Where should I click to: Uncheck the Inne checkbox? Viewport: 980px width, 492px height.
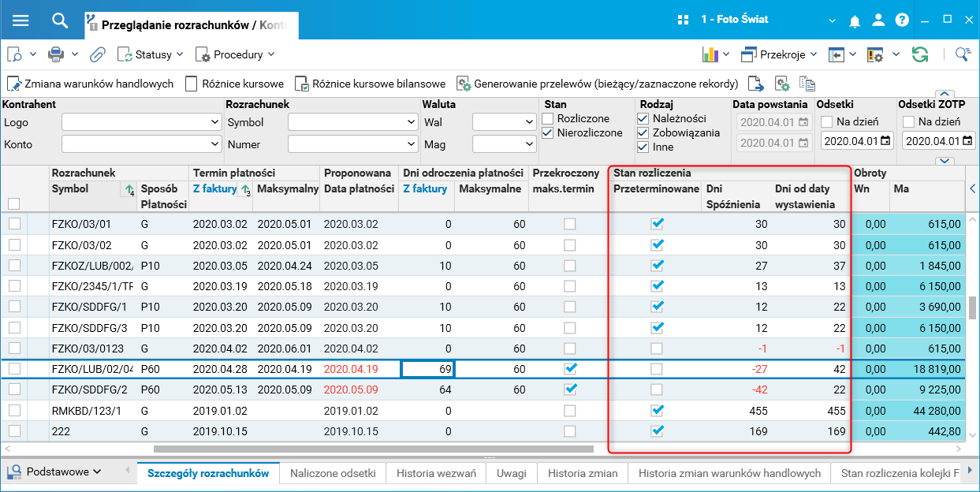coord(643,147)
